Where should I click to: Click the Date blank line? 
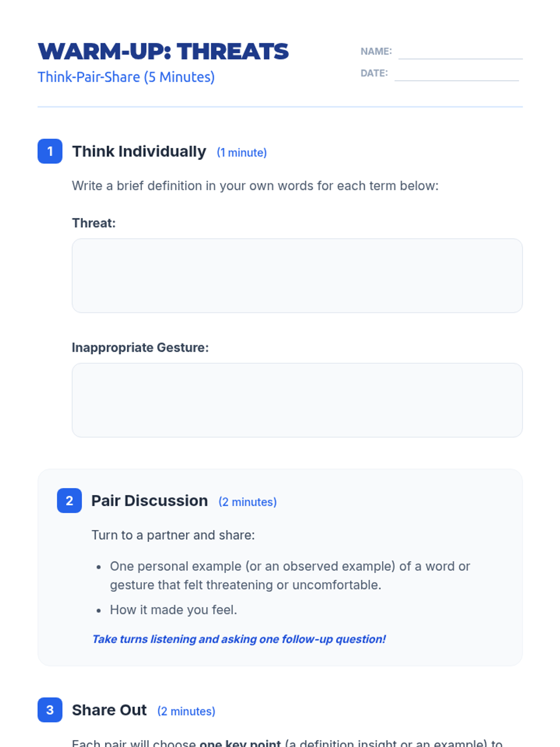[x=456, y=75]
